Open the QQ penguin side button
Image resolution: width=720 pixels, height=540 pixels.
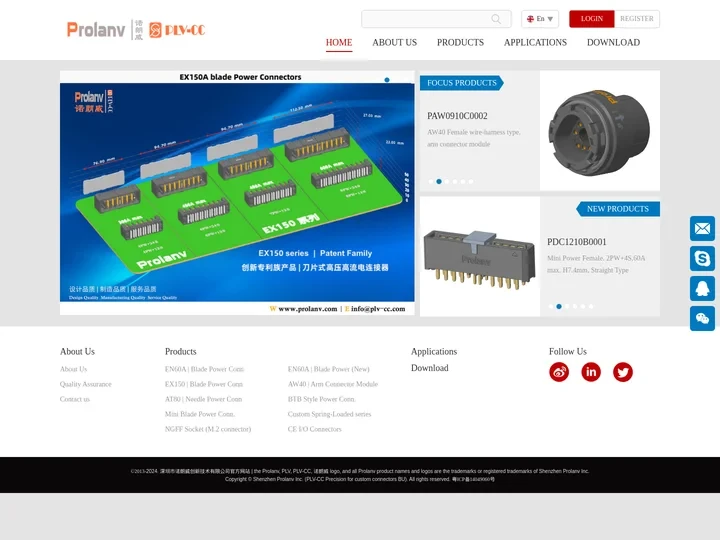[702, 288]
